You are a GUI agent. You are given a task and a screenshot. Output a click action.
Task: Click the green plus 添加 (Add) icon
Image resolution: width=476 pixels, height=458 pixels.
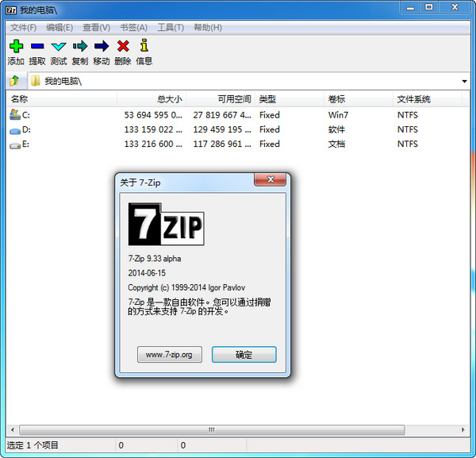16,47
